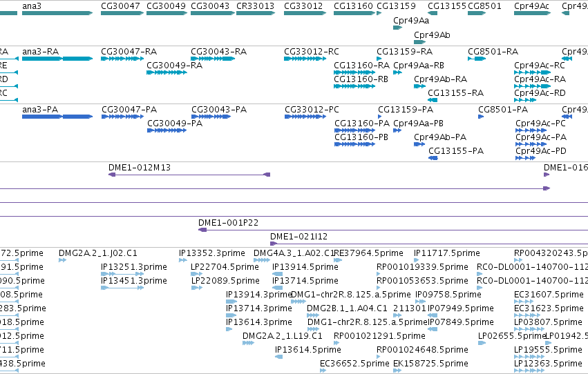Select transcript Cpr49Ac-RA

pos(532,86)
